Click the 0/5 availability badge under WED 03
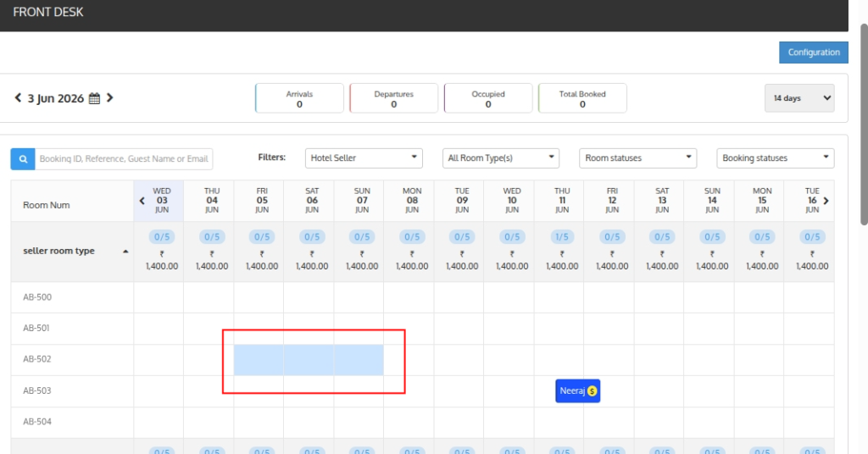 point(162,237)
